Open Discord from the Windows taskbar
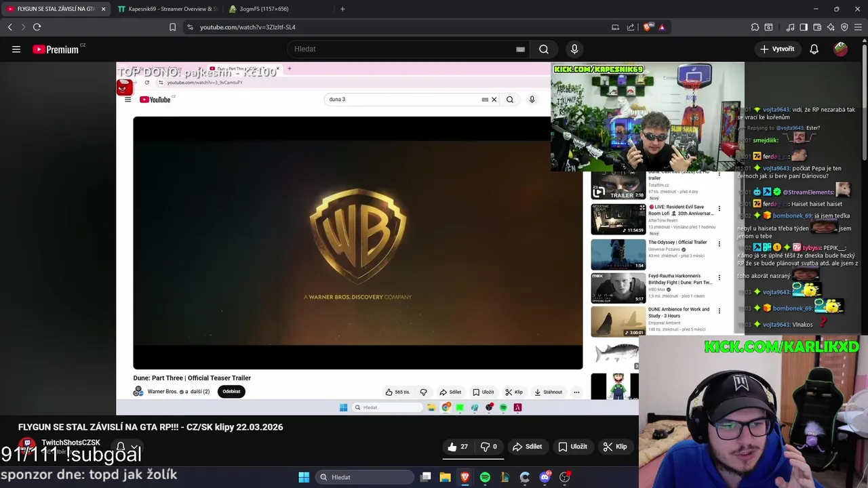This screenshot has width=868, height=488. [545, 477]
